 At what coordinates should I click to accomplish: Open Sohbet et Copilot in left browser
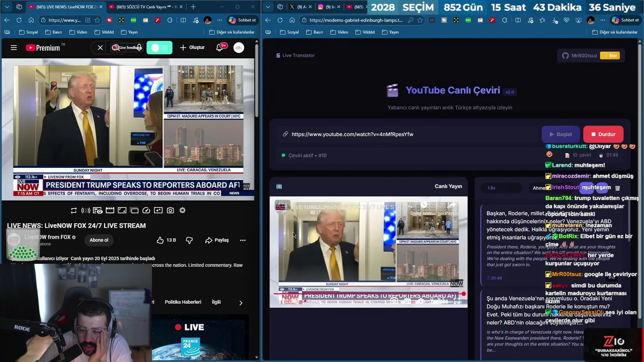coord(243,20)
